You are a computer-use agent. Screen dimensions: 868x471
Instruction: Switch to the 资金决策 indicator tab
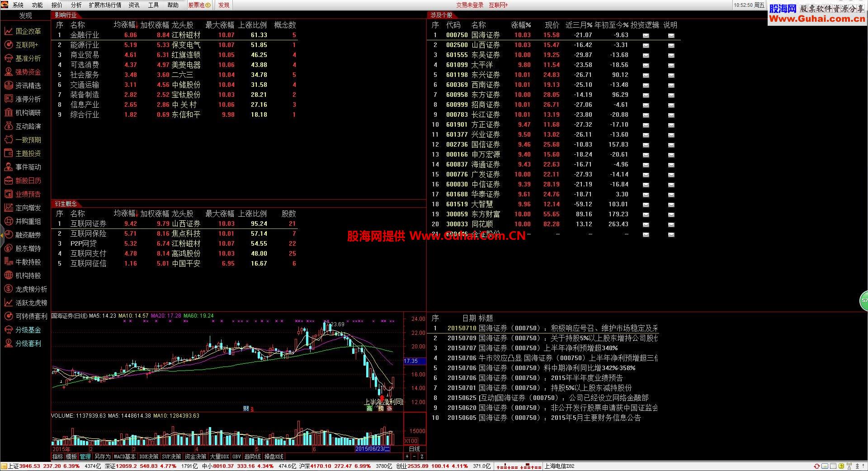click(x=195, y=457)
